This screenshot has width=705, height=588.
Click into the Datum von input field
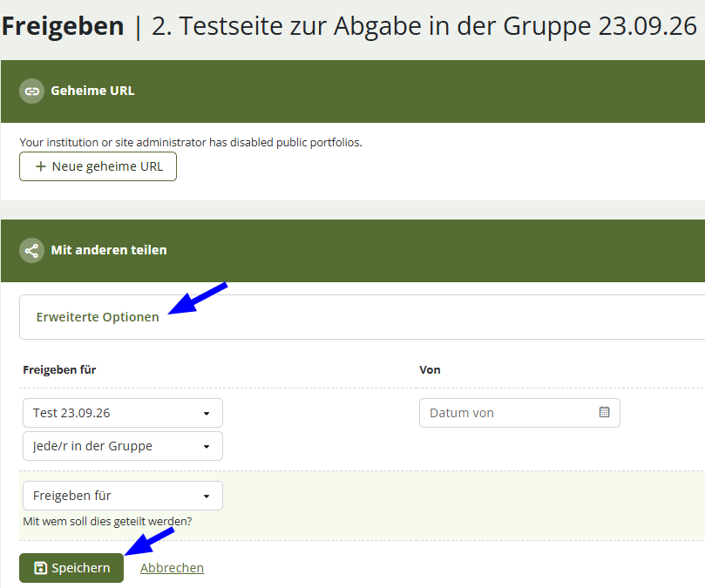pos(519,413)
